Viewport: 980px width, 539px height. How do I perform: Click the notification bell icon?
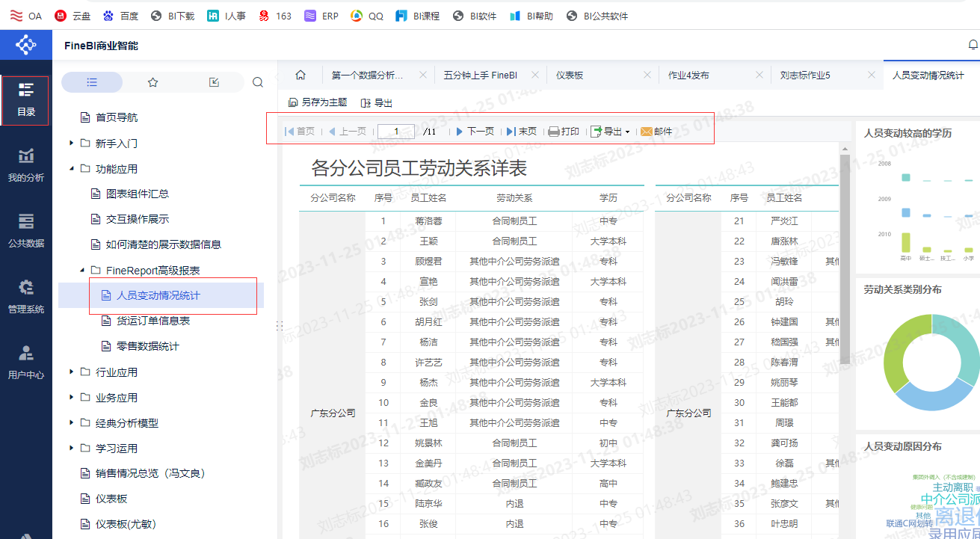point(973,46)
